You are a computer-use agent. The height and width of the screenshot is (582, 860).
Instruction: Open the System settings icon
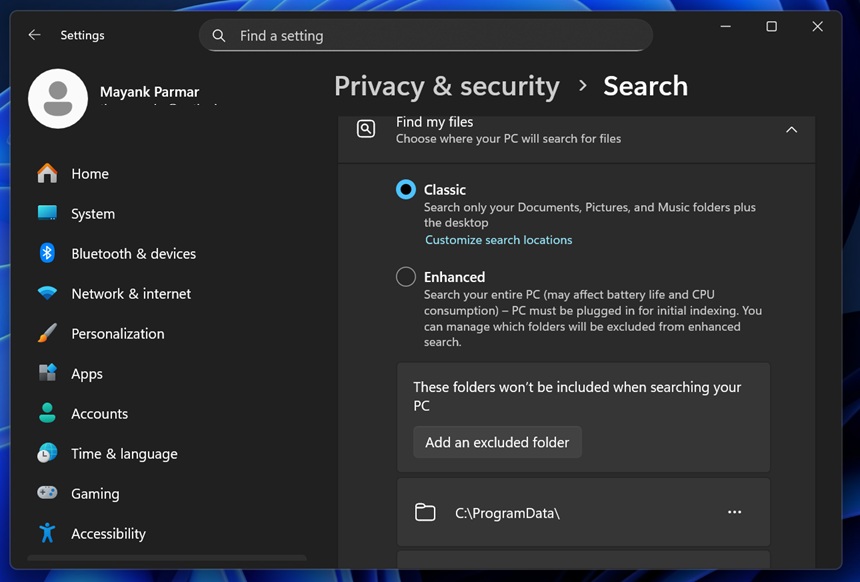pos(48,213)
